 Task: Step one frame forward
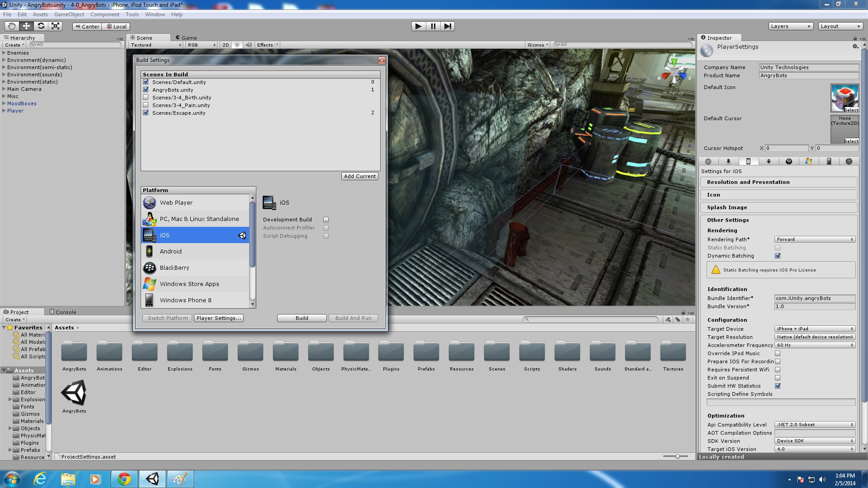pyautogui.click(x=448, y=26)
